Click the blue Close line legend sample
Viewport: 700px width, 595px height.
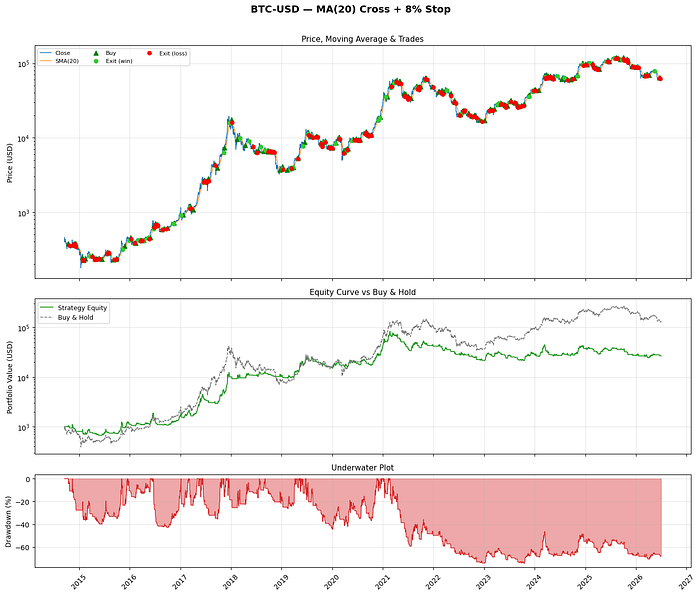tap(46, 53)
